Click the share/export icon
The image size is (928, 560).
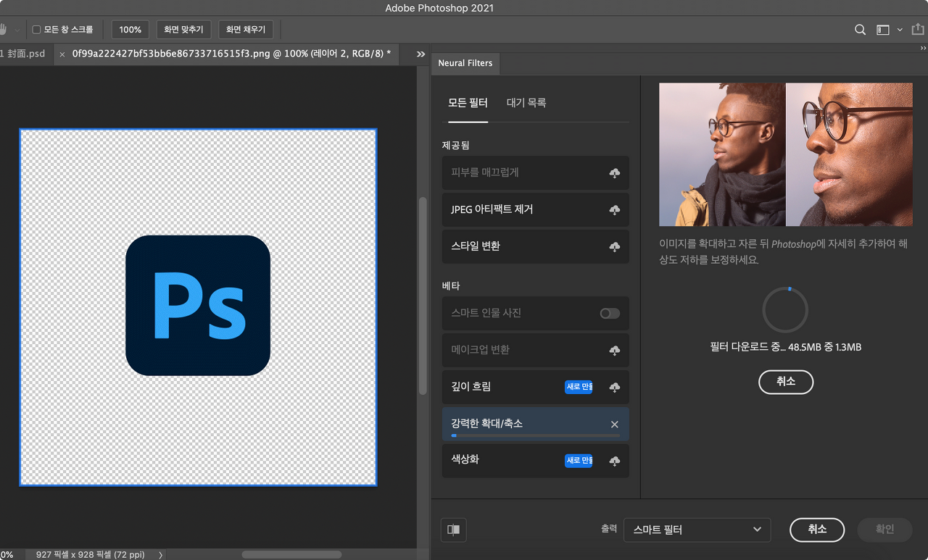(919, 30)
